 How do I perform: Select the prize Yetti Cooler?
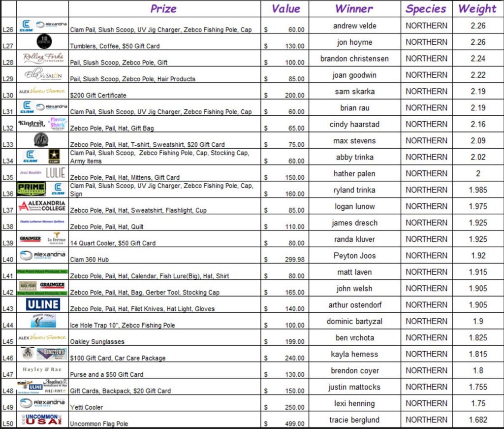pos(87,407)
